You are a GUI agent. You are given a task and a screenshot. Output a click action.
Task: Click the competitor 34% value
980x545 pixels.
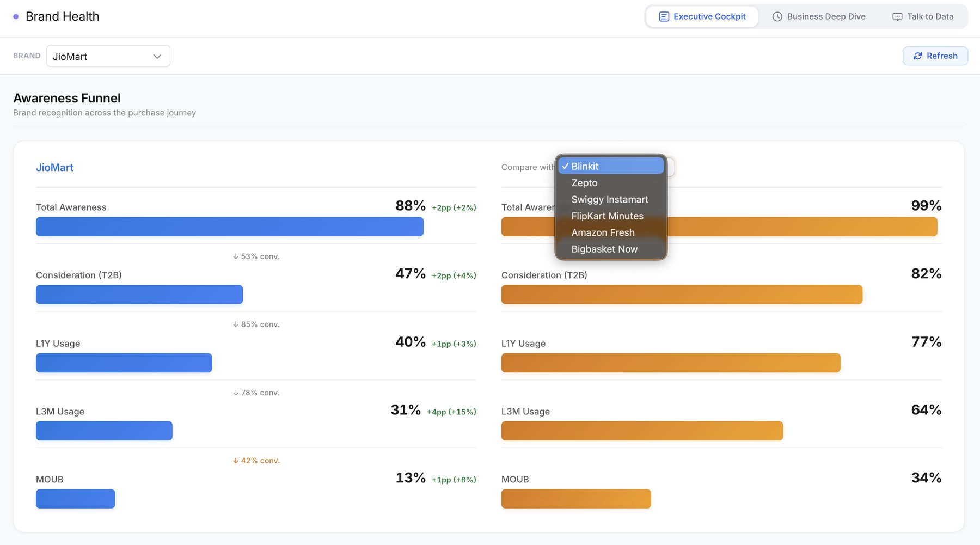(926, 478)
